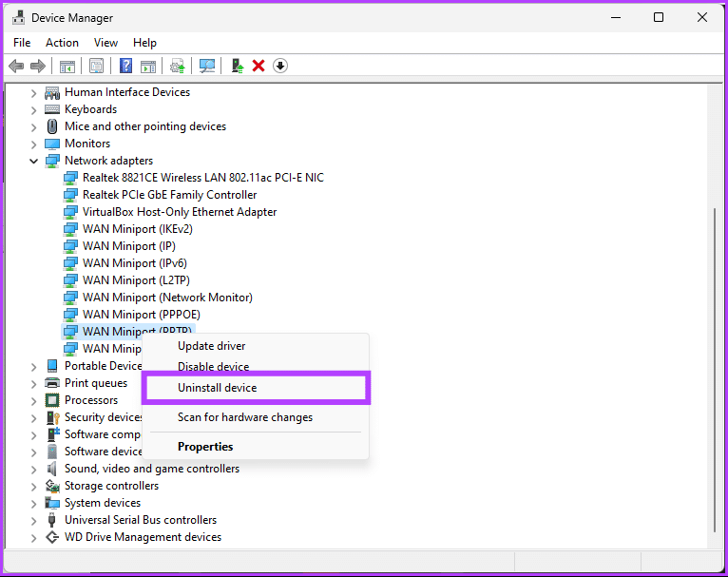Image resolution: width=728 pixels, height=577 pixels.
Task: Click the Update device driver toolbar icon
Action: point(178,66)
